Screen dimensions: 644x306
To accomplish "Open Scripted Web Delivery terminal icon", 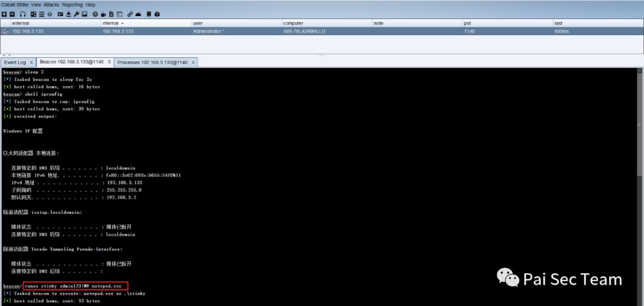I will point(119,14).
